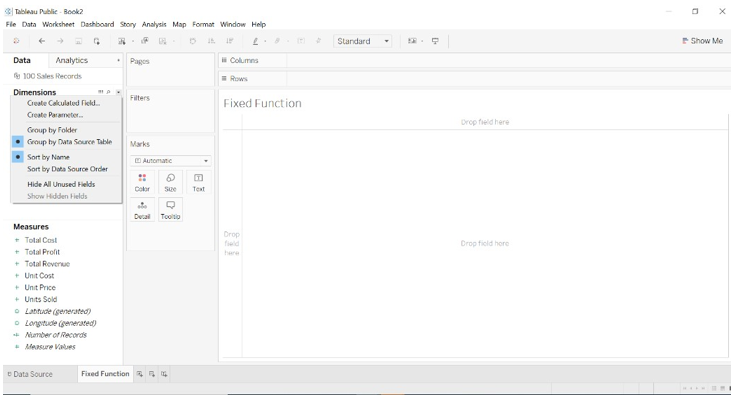
Task: Select the Fixed Function sheet tab
Action: pos(105,374)
